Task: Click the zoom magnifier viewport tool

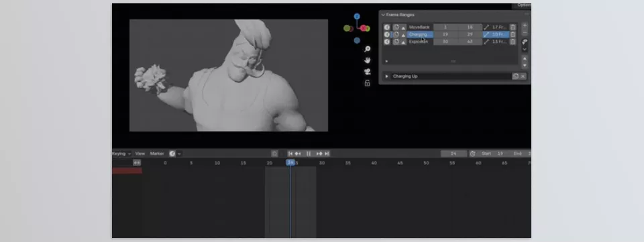Action: pyautogui.click(x=367, y=49)
